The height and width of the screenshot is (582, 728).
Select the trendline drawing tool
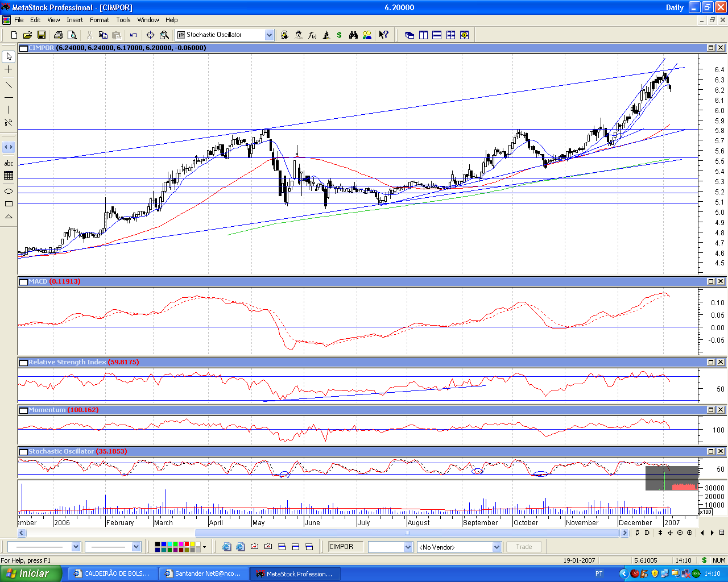click(9, 85)
